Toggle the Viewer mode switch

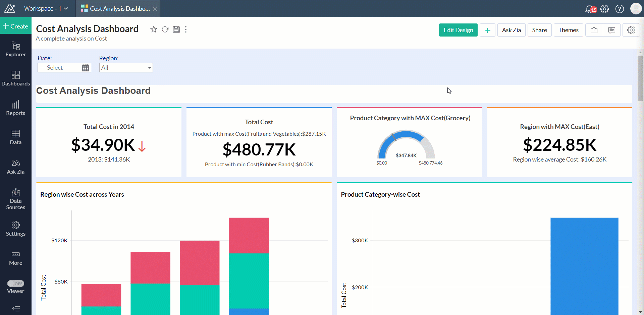coord(16,283)
